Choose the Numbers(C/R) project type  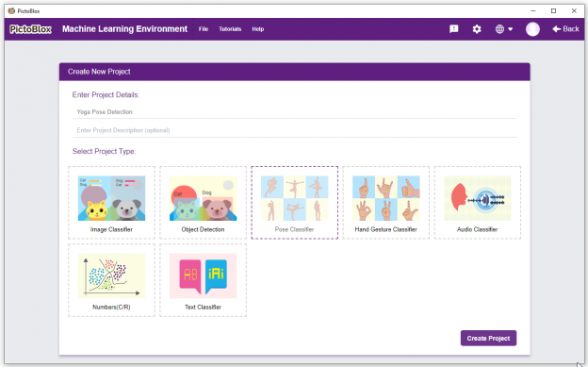(111, 280)
